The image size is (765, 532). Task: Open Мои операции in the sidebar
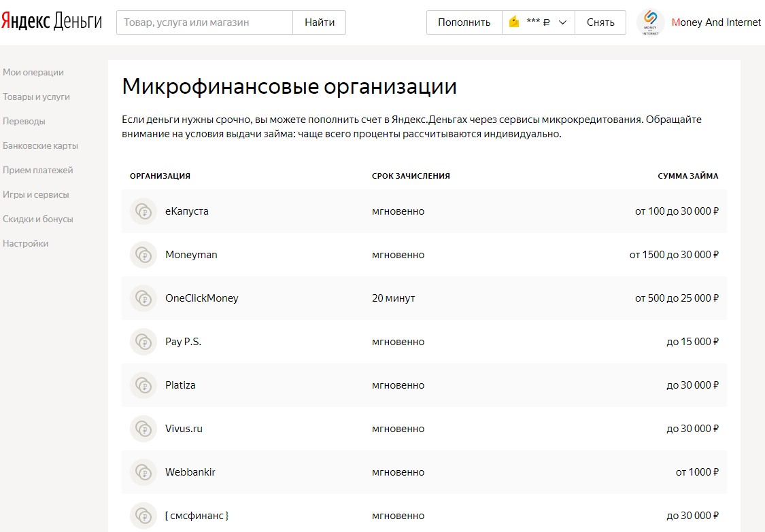click(x=33, y=72)
